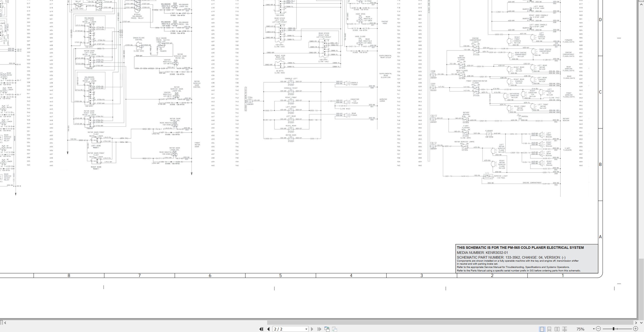Click the zoom in plus button
The width and height of the screenshot is (644, 332).
[x=636, y=329]
